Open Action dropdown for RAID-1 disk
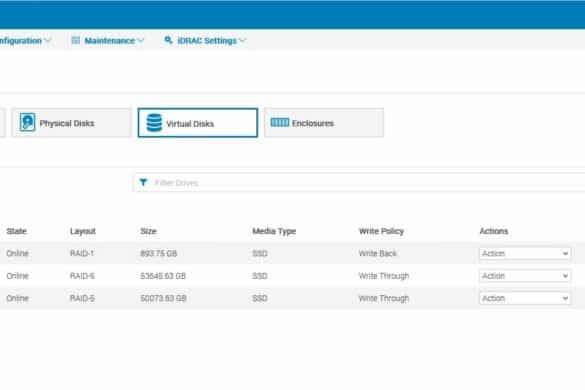585x390 pixels. (x=525, y=253)
